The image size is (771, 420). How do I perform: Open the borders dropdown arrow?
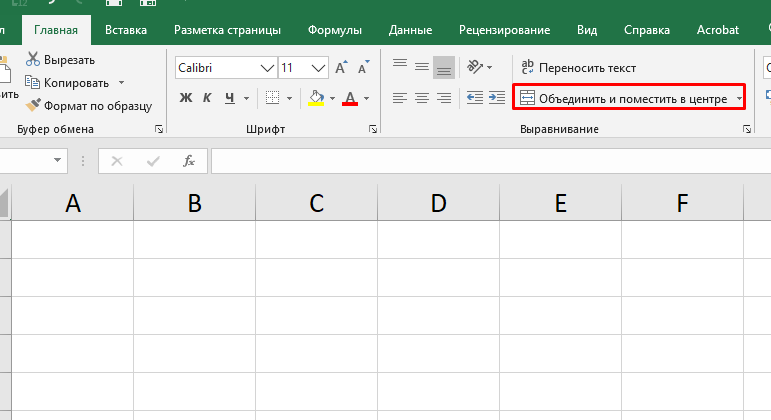point(289,98)
